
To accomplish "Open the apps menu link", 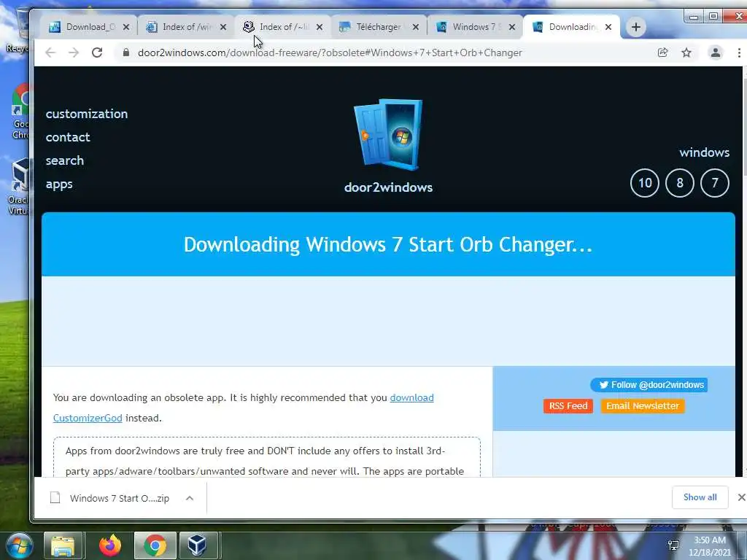I will click(x=59, y=184).
